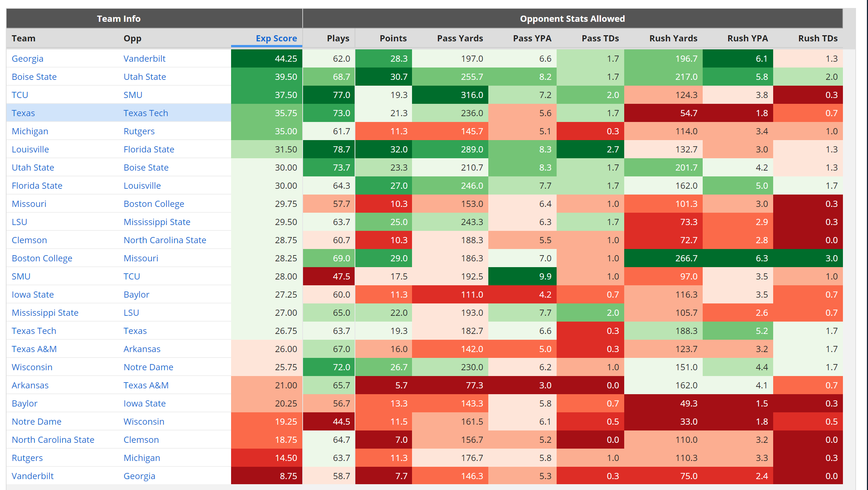The image size is (868, 490).
Task: Open Arkansas opponent link in Texas A&M row
Action: (x=142, y=349)
